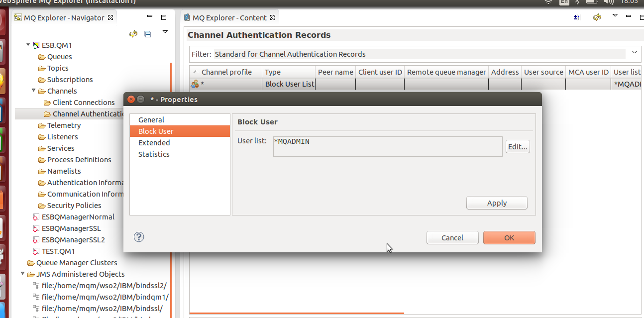
Task: Select the Channels tree item
Action: 62,91
